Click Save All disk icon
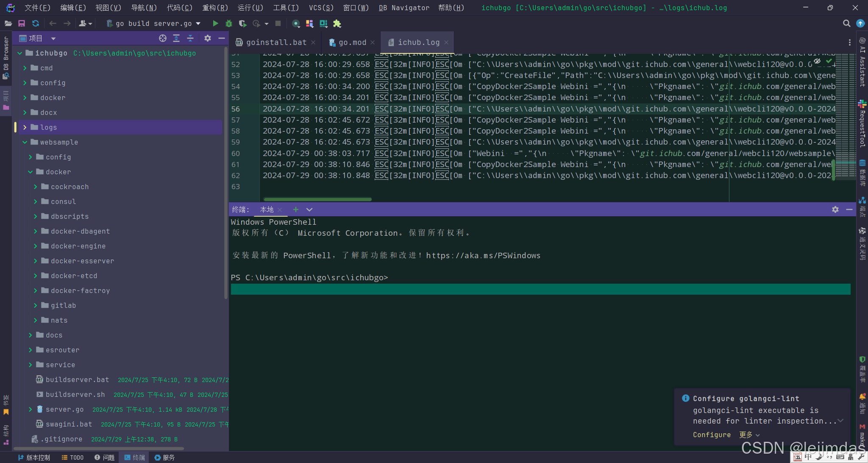Image resolution: width=868 pixels, height=463 pixels. (22, 23)
